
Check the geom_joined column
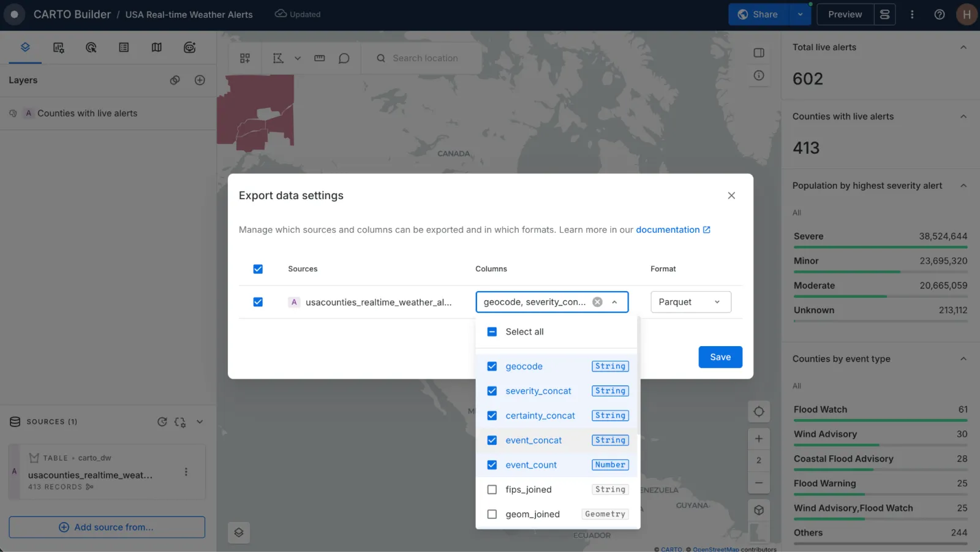[492, 514]
